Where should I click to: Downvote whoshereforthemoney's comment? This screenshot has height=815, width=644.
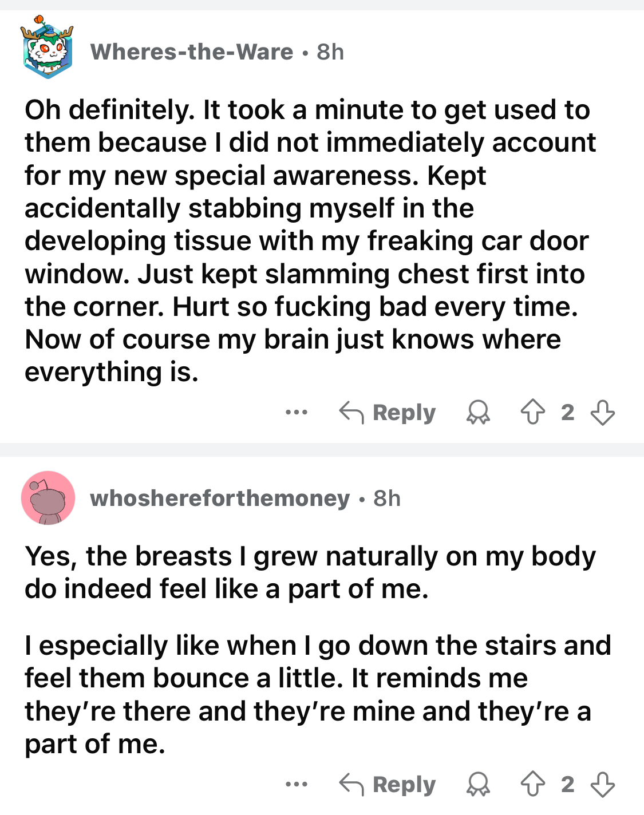pos(602,784)
